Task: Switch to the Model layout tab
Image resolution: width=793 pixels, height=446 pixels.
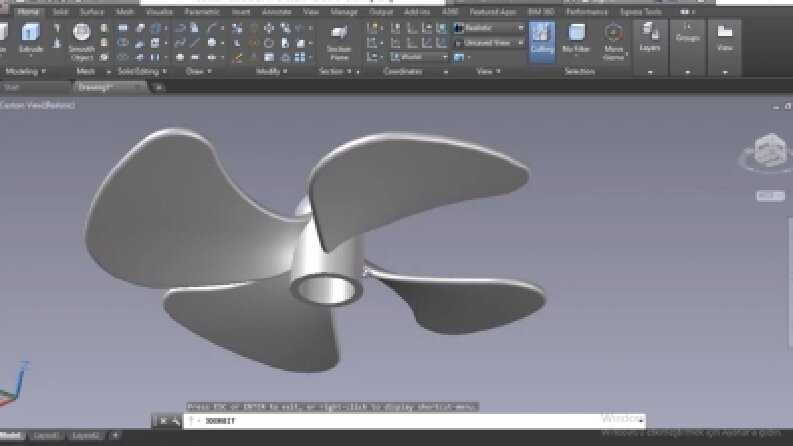Action: [11, 435]
